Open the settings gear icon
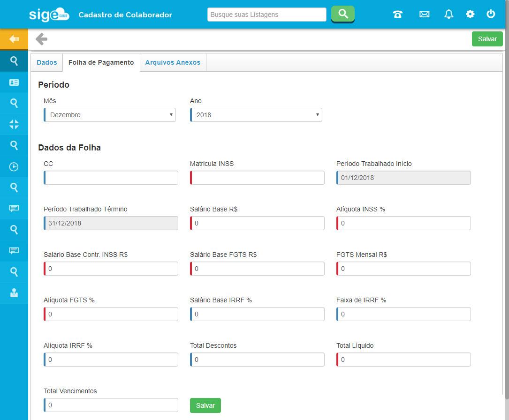This screenshot has width=509, height=420. [x=470, y=14]
